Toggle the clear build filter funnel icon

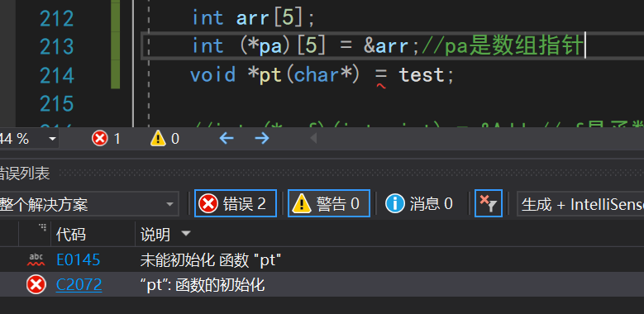click(489, 203)
